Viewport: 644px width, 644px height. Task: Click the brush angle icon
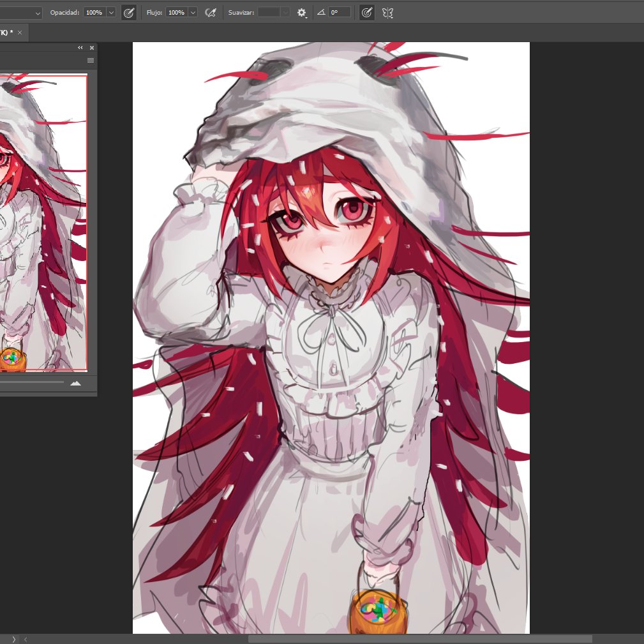pos(322,12)
